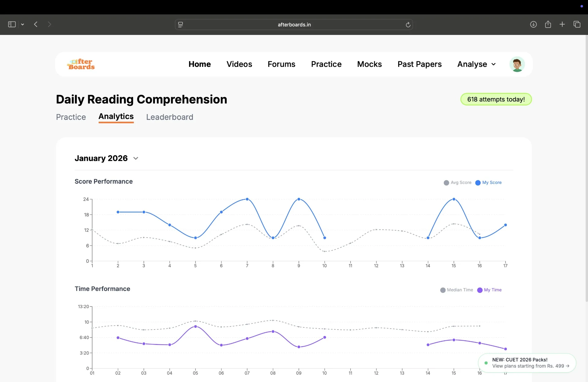Click the My Time data point on day 05
This screenshot has height=382, width=588.
195,327
